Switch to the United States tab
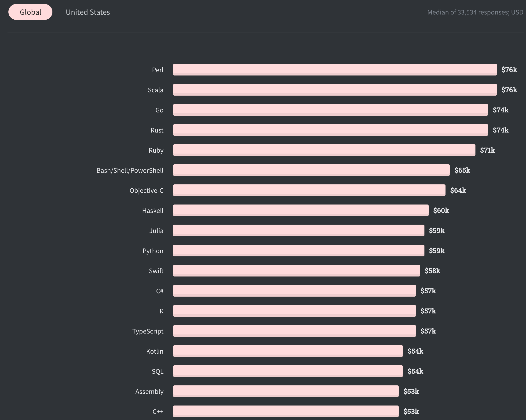 pos(87,12)
